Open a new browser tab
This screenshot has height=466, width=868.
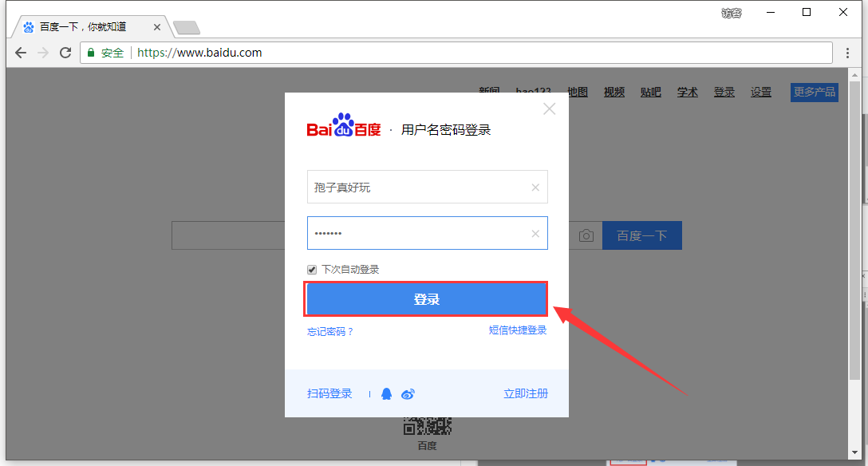click(186, 28)
